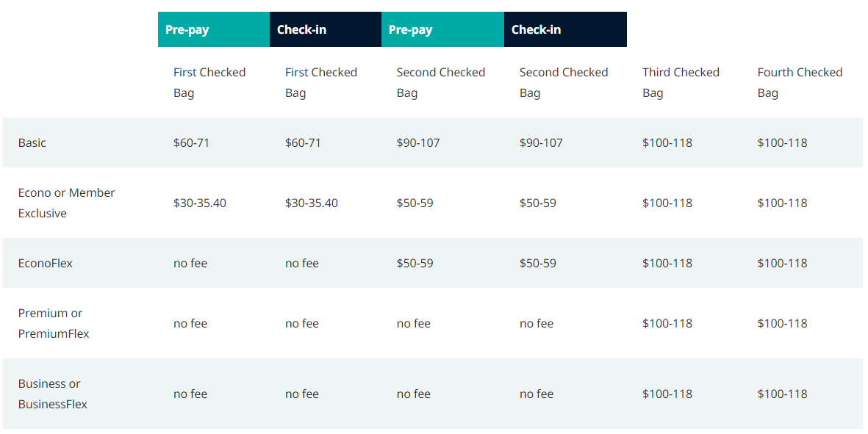Select the Business or BusinessFlex row label
Viewport: 868px width, 434px height.
(53, 394)
